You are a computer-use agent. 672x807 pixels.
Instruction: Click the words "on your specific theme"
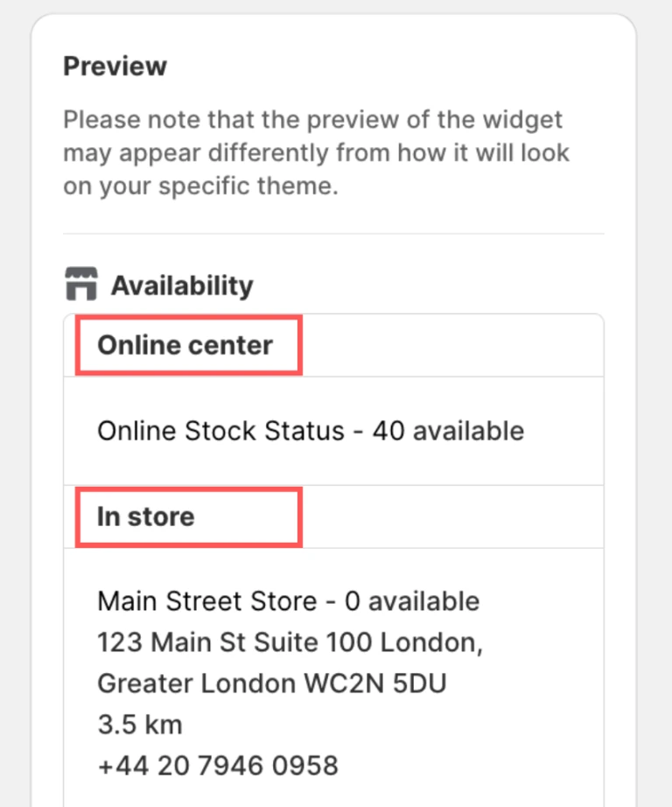pos(199,187)
